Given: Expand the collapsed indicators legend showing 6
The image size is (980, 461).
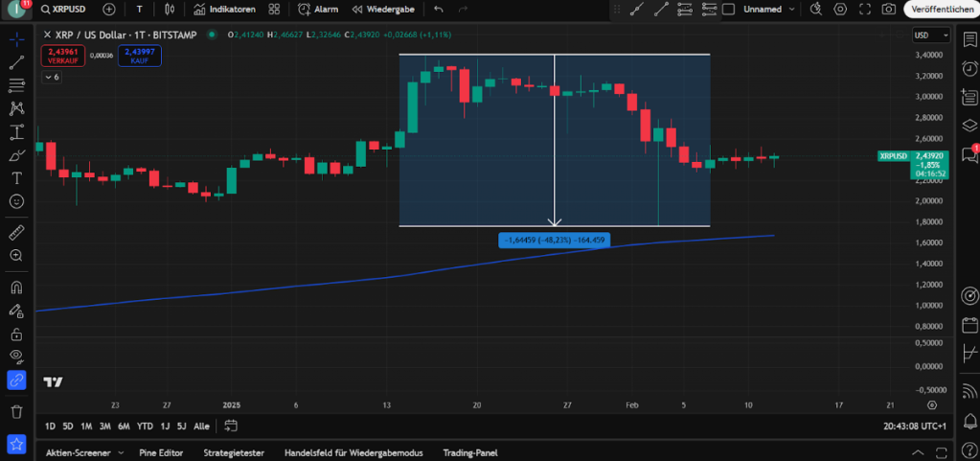Looking at the screenshot, I should coord(52,77).
